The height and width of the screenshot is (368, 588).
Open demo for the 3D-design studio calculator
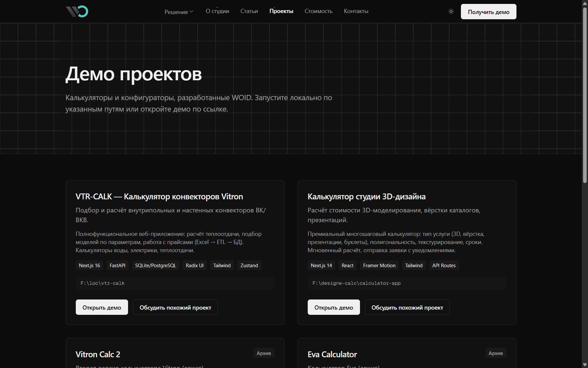pos(334,307)
